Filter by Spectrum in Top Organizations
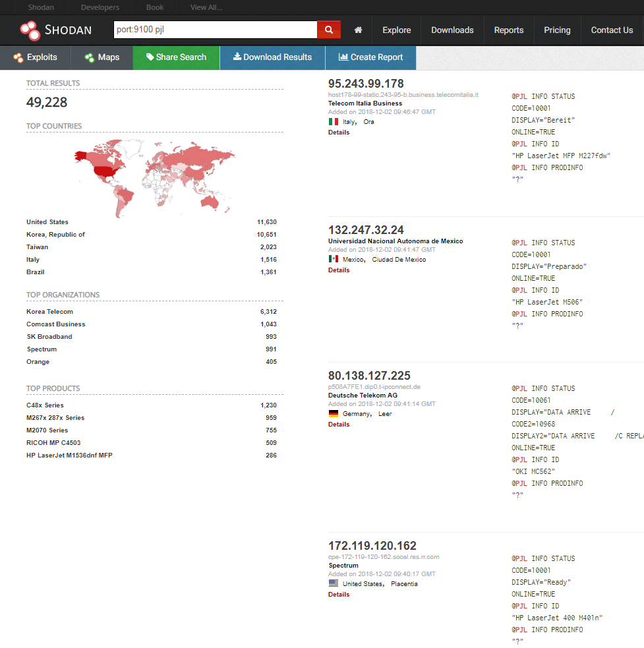644x648 pixels. [42, 349]
